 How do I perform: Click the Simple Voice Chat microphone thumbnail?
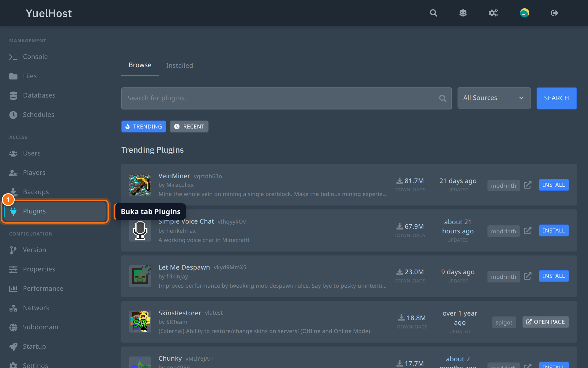pyautogui.click(x=140, y=230)
